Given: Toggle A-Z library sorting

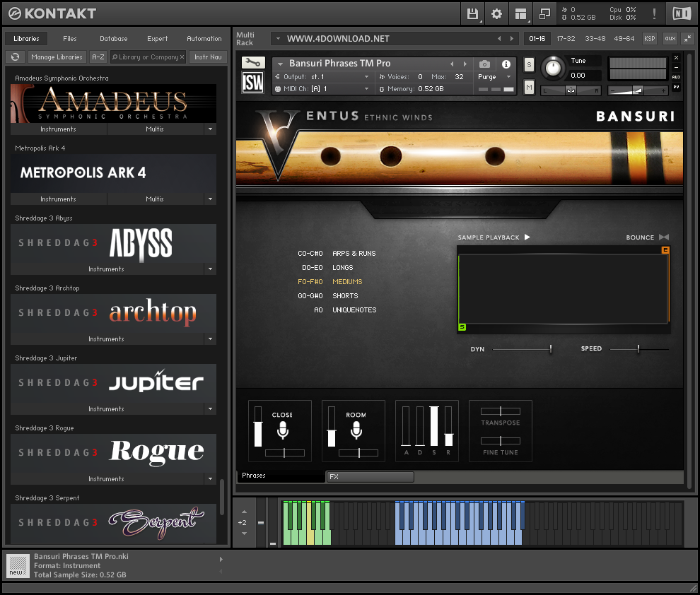Looking at the screenshot, I should point(98,57).
